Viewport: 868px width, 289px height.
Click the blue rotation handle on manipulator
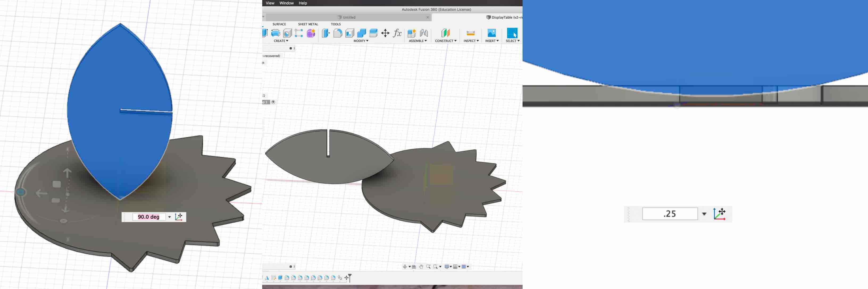20,192
